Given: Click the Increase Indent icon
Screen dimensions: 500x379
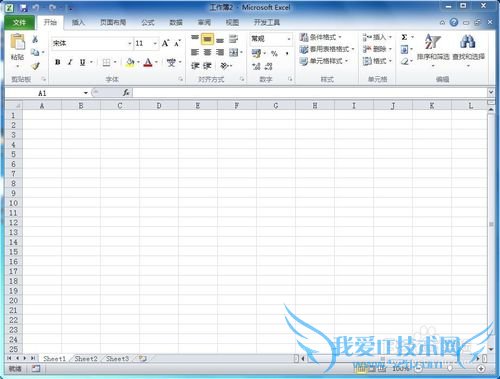Looking at the screenshot, I should pos(207,65).
